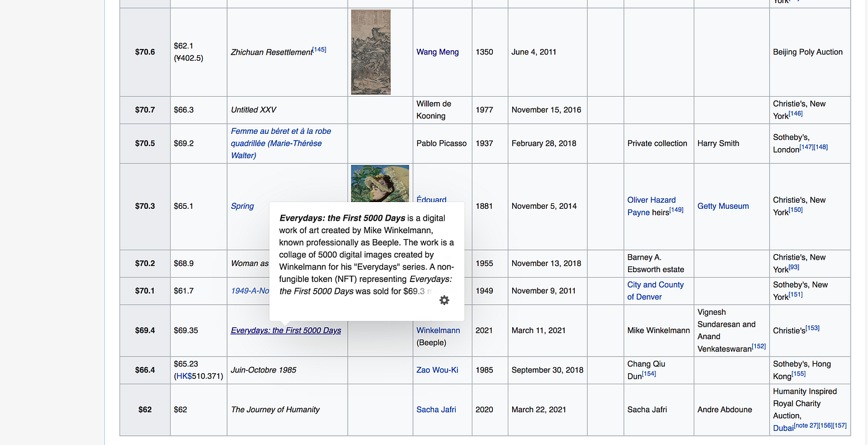Open the Spring painting thumbnail

pos(380,183)
